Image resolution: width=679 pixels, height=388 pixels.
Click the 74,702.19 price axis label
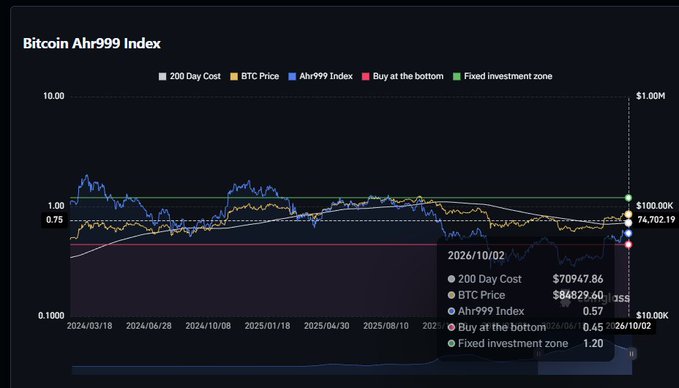tap(656, 220)
